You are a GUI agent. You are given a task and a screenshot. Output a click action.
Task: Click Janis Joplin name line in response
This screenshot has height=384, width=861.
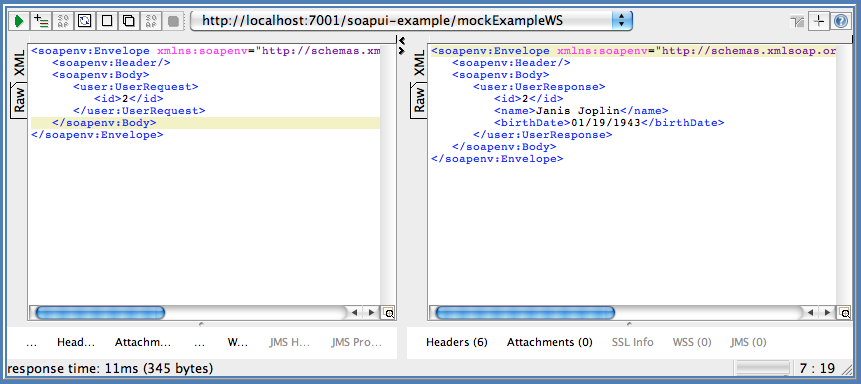pyautogui.click(x=581, y=111)
